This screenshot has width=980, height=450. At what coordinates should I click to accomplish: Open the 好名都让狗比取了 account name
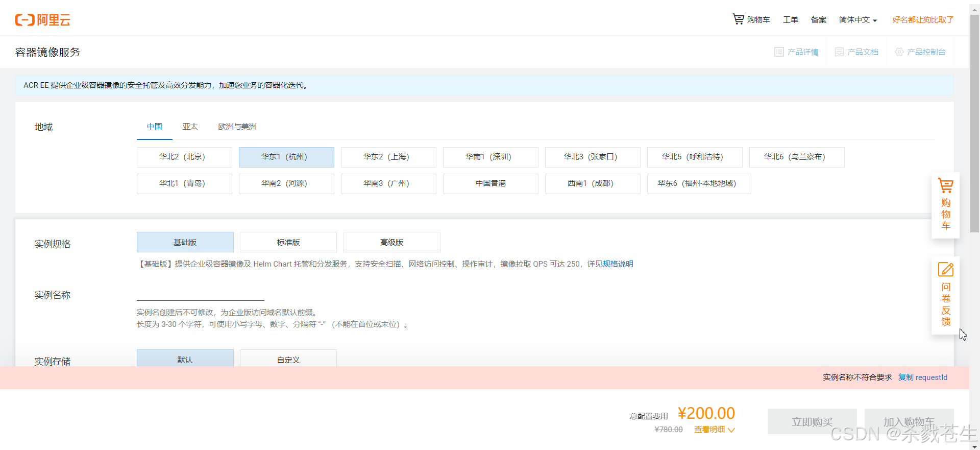click(923, 20)
